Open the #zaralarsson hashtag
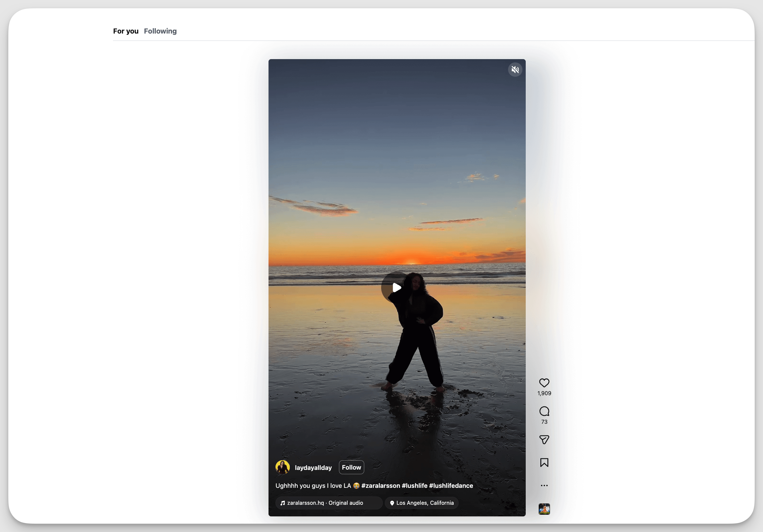 [x=381, y=486]
